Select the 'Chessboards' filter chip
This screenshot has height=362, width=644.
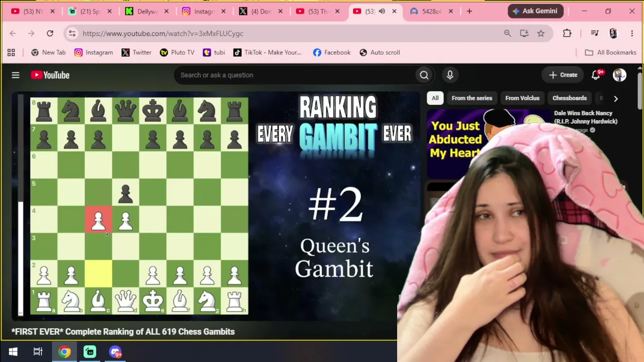coord(570,98)
